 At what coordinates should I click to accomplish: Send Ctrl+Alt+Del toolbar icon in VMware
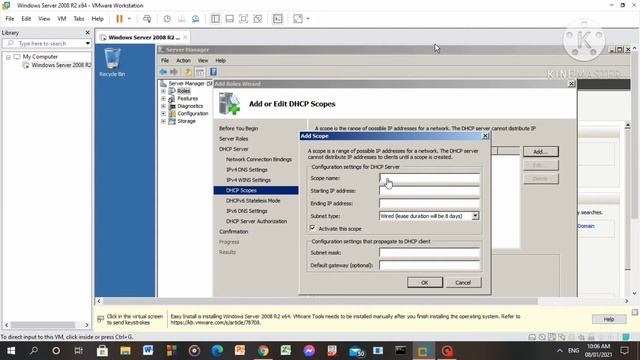point(147,19)
